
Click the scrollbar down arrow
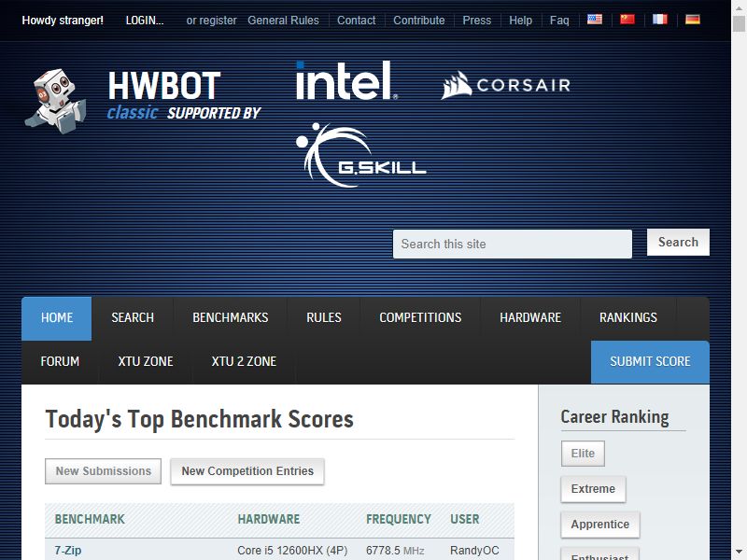pyautogui.click(x=739, y=553)
